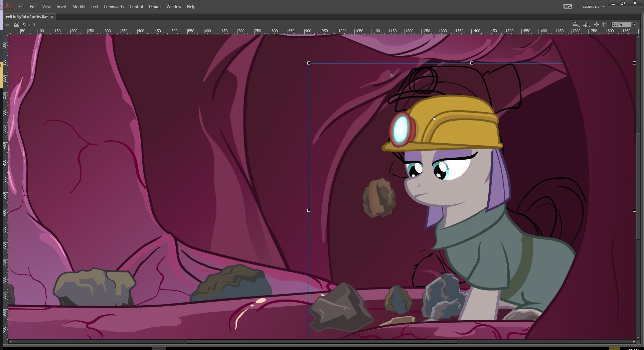Click the transformation center point on the helmet
644x350 pixels.
pyautogui.click(x=434, y=119)
